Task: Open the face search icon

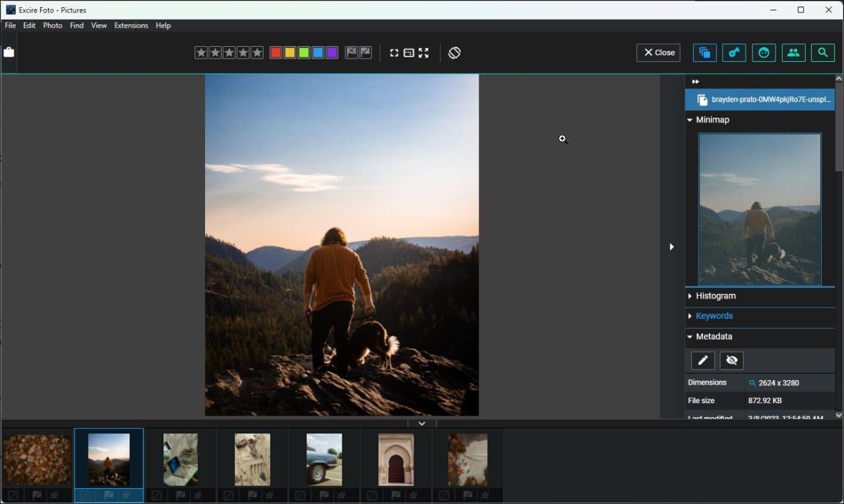Action: click(x=764, y=53)
